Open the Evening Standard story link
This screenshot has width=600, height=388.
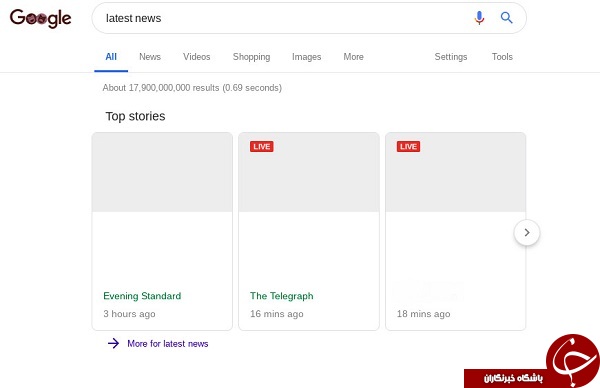point(142,296)
